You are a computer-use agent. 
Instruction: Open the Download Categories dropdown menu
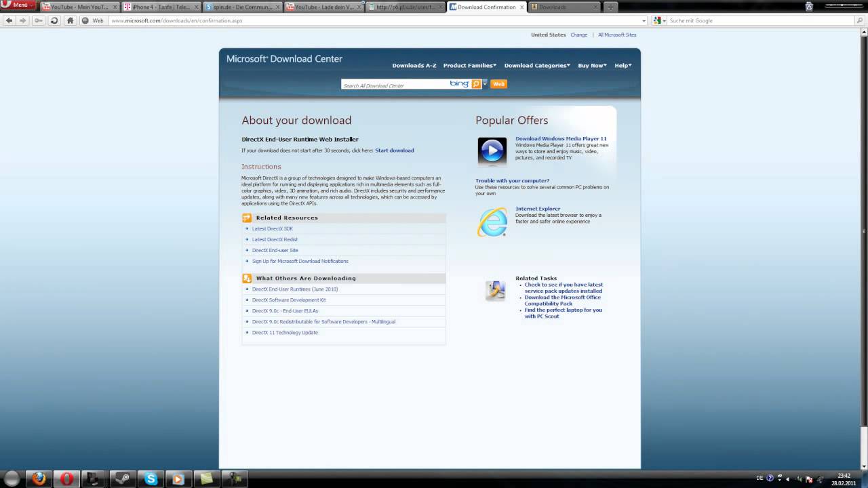click(x=537, y=66)
